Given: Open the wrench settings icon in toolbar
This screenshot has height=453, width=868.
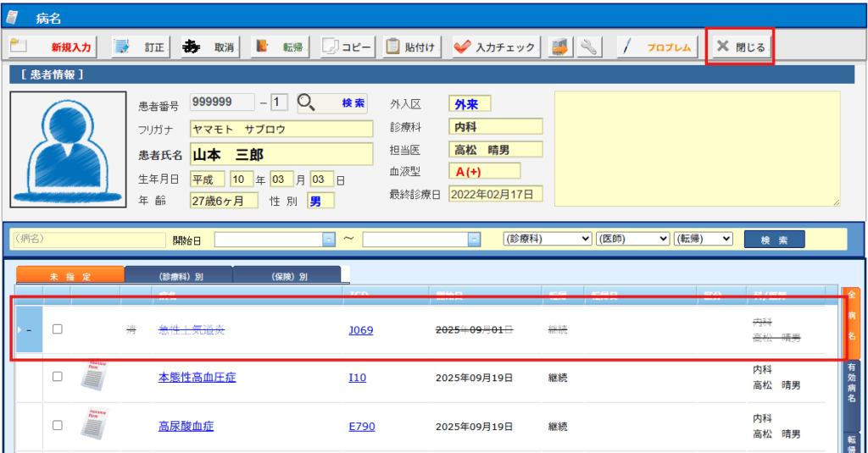Looking at the screenshot, I should [x=588, y=47].
